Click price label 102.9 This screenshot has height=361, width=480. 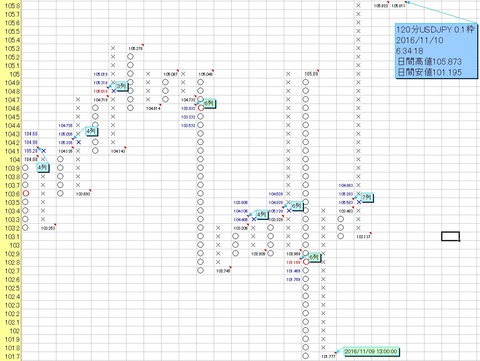click(x=12, y=254)
